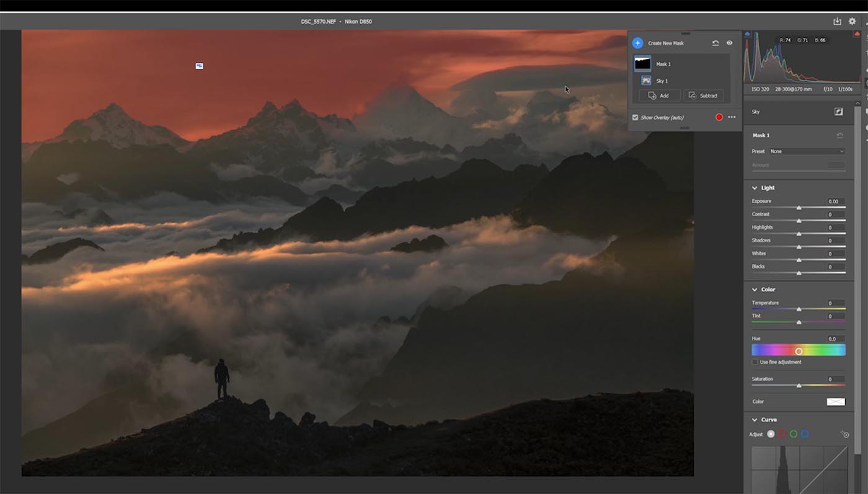Click the masks panel reset arrow icon

click(x=715, y=43)
